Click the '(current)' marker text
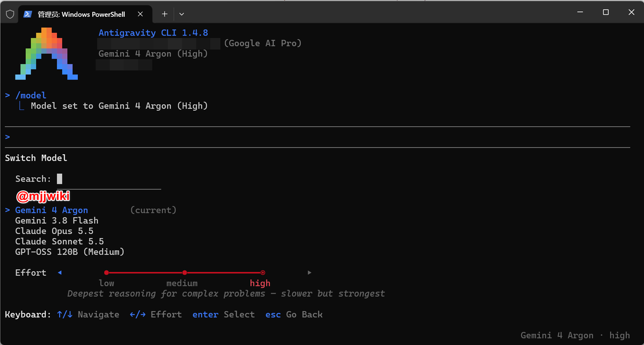This screenshot has height=345, width=644. pos(153,210)
